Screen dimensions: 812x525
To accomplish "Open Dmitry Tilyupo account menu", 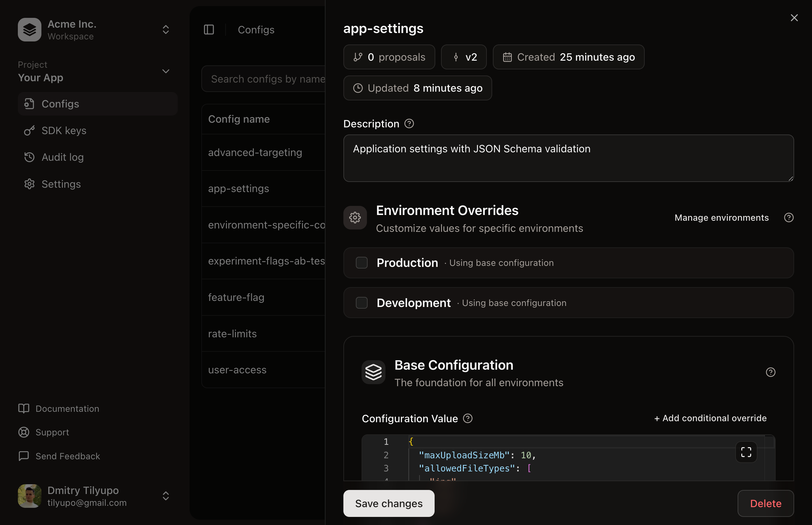I will [x=166, y=496].
